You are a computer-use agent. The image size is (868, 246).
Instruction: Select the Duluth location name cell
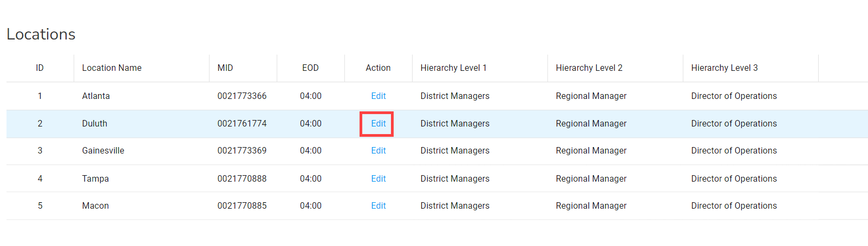pyautogui.click(x=95, y=124)
